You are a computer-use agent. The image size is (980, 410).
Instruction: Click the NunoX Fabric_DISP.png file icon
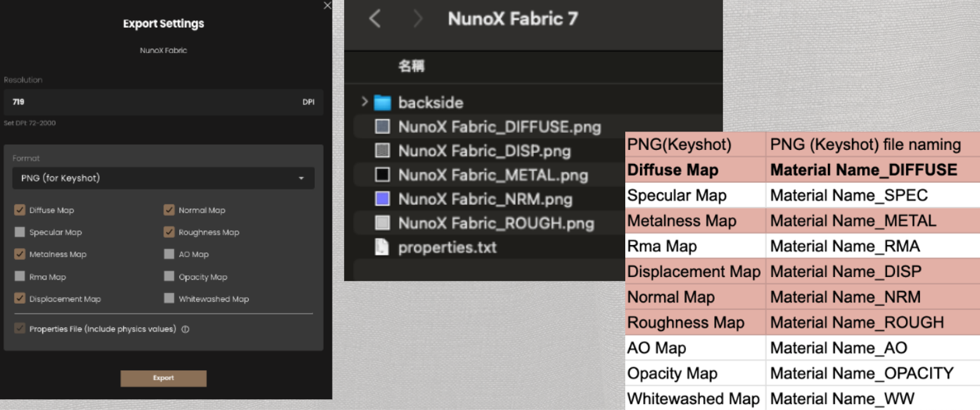[382, 151]
